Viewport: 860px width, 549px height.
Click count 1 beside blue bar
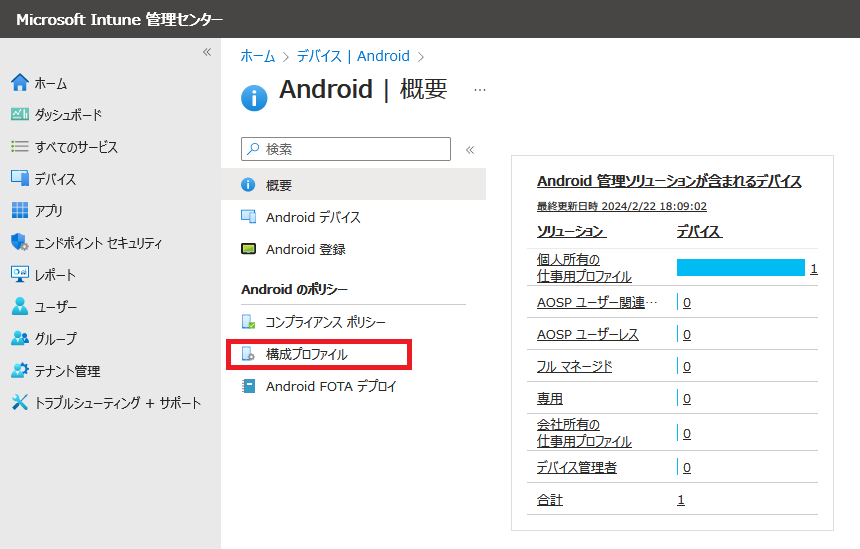[814, 268]
